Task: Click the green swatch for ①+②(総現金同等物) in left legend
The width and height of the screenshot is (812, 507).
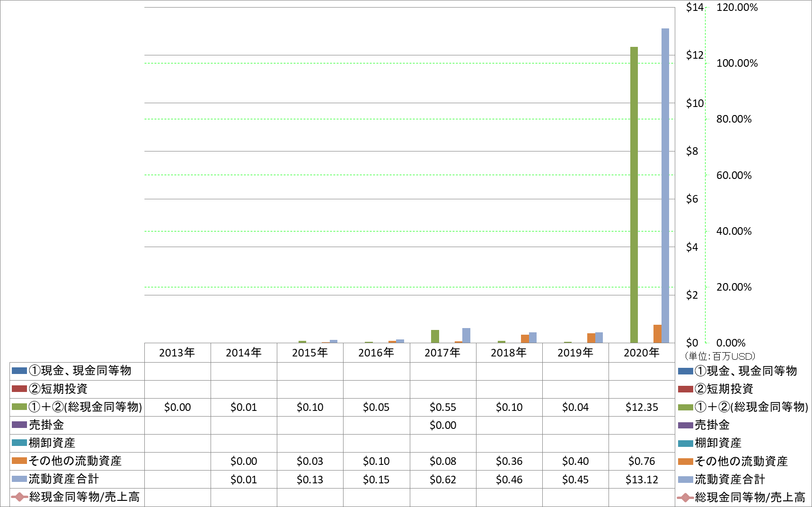Action: [x=19, y=407]
